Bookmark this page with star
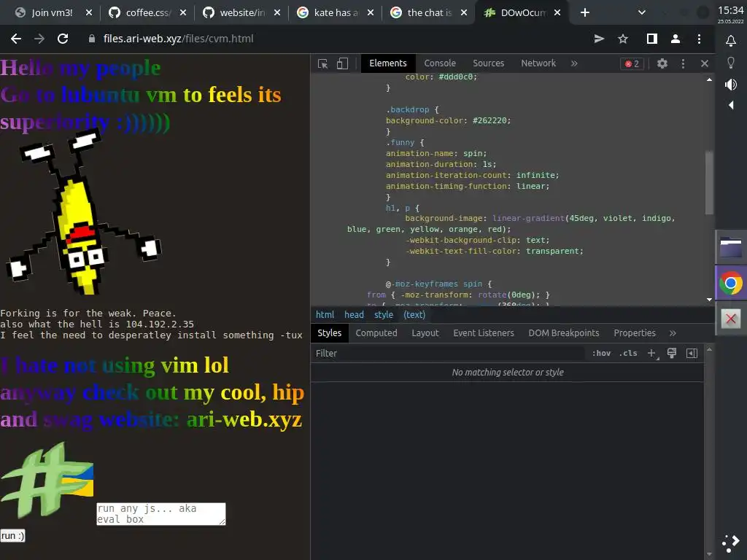Viewport: 747px width, 560px height. click(623, 39)
